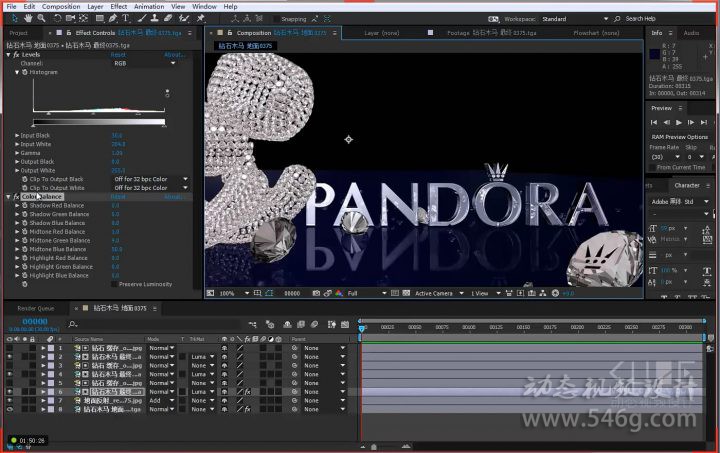
Task: Select the Rectangle shape tool
Action: (x=100, y=18)
